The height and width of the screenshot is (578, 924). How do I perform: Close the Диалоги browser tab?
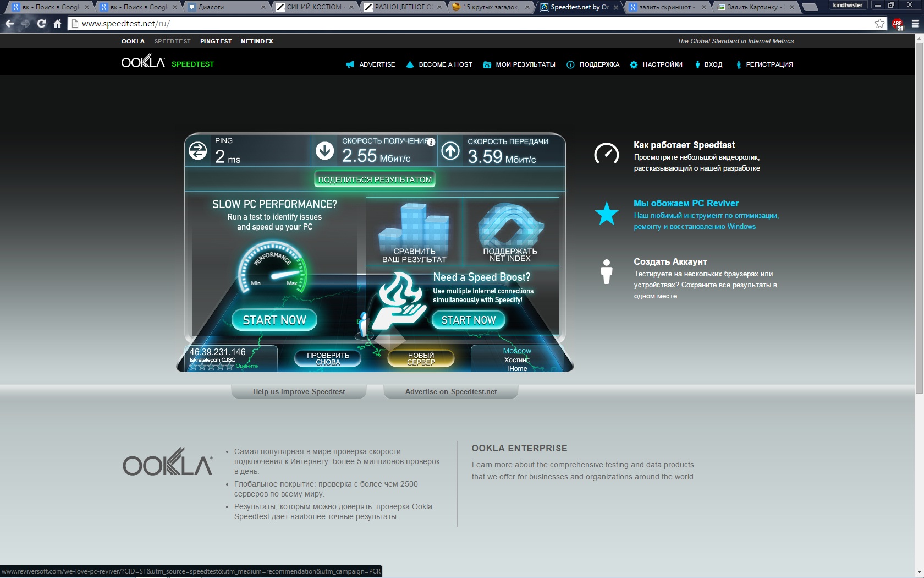(263, 7)
